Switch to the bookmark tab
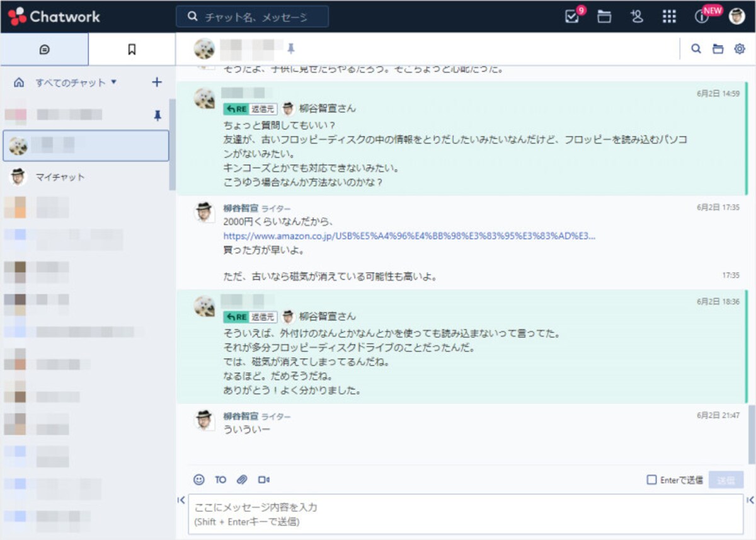The width and height of the screenshot is (756, 540). [x=132, y=49]
